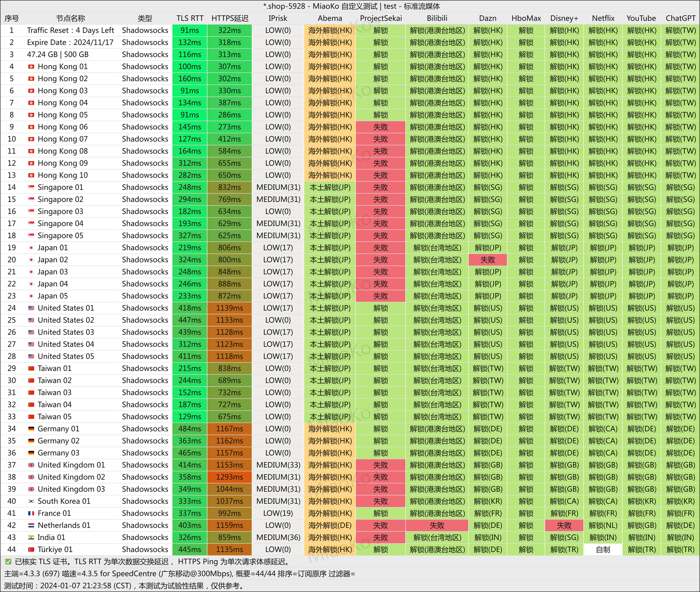Click the flag icon beside Hong Kong 10
The image size is (700, 592).
pyautogui.click(x=31, y=175)
